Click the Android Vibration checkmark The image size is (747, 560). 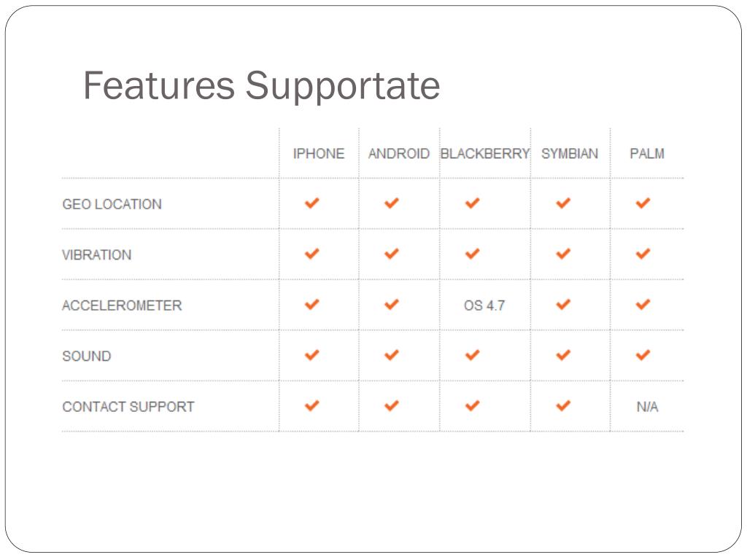(x=392, y=254)
